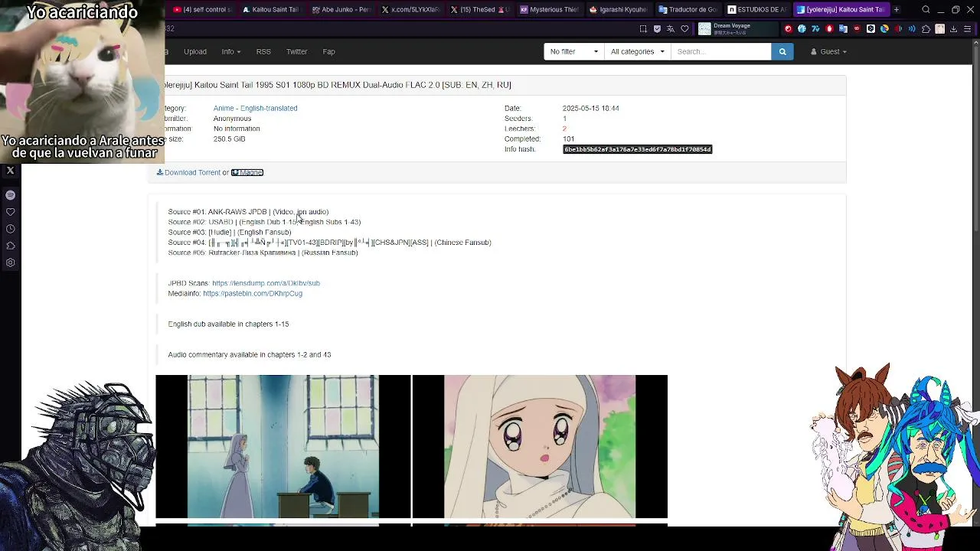980x551 pixels.
Task: Switch to the first Kaitou Saint Tail tab
Action: pos(271,9)
